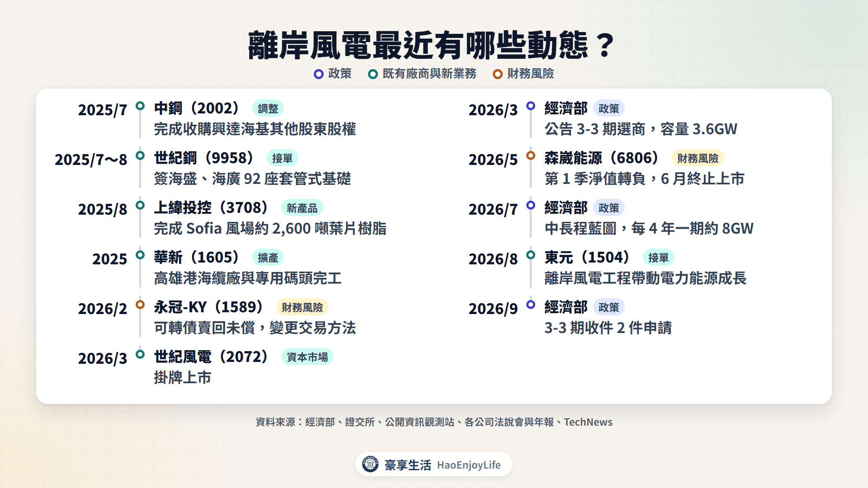868x488 pixels.
Task: Click the text 3-3 期收件 2 件申請
Action: 608,328
